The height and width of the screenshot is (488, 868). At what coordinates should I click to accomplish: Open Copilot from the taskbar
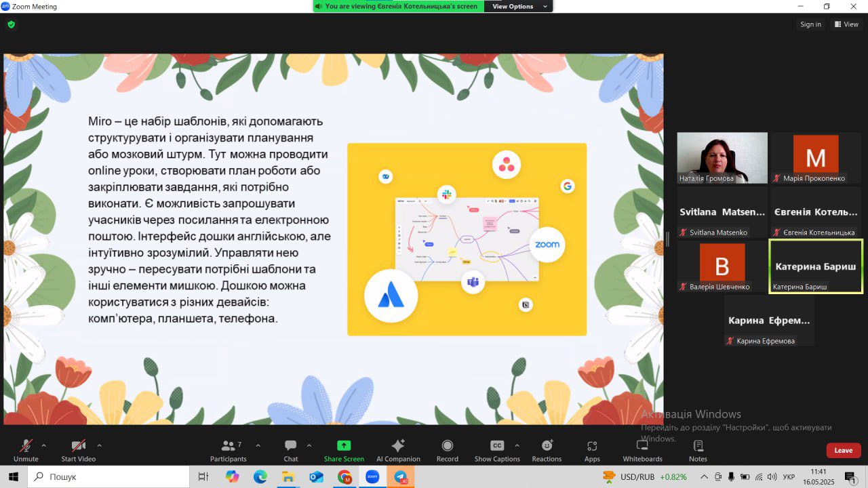click(x=233, y=476)
